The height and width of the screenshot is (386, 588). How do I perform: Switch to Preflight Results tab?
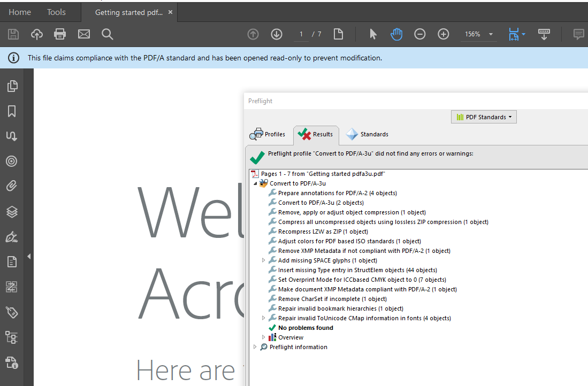click(x=316, y=134)
